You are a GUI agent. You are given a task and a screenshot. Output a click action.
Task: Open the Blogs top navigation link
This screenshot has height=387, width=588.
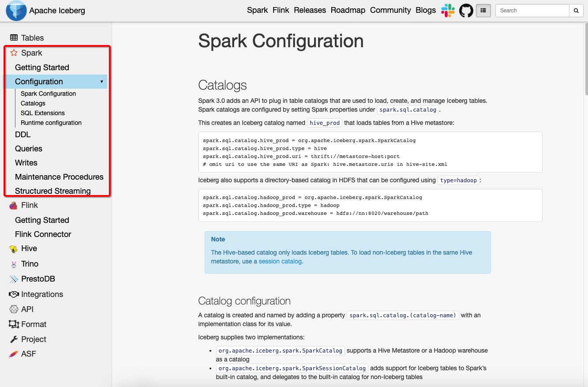[x=426, y=10]
